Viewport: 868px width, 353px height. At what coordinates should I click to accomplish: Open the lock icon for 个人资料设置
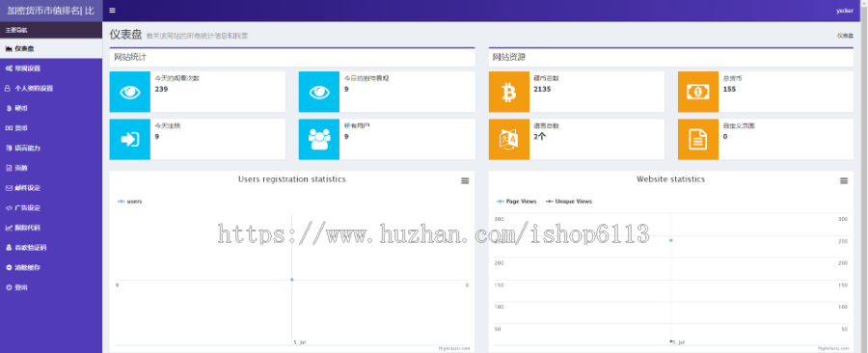point(8,89)
